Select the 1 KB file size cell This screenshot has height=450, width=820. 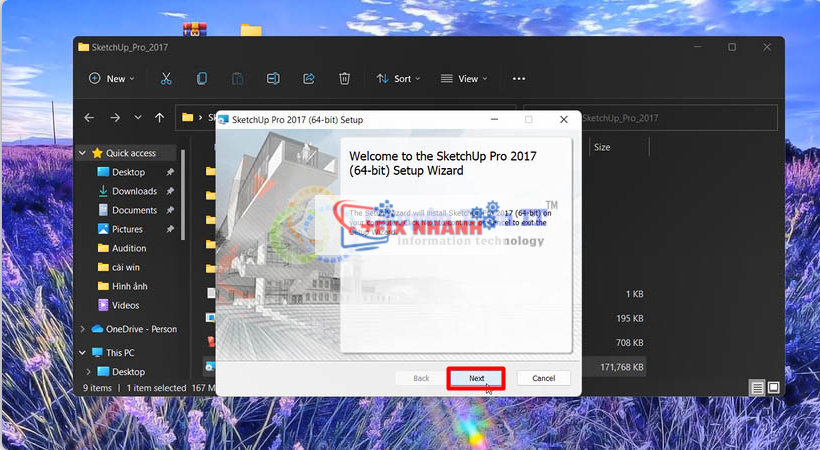tap(634, 294)
